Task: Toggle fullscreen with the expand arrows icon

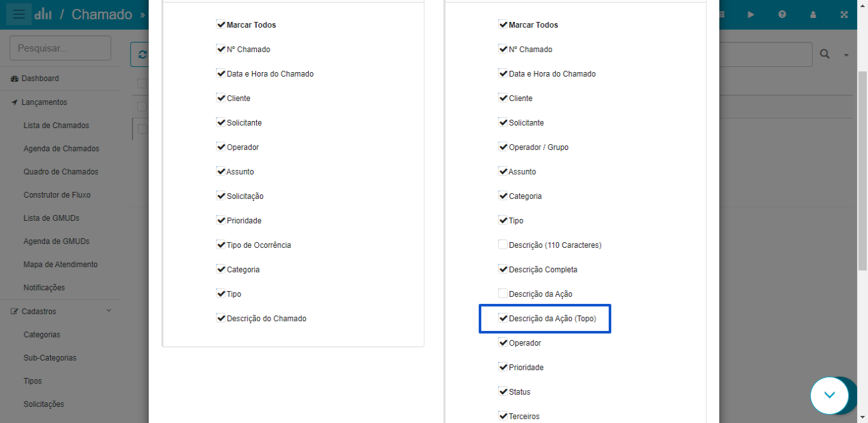Action: click(x=844, y=14)
